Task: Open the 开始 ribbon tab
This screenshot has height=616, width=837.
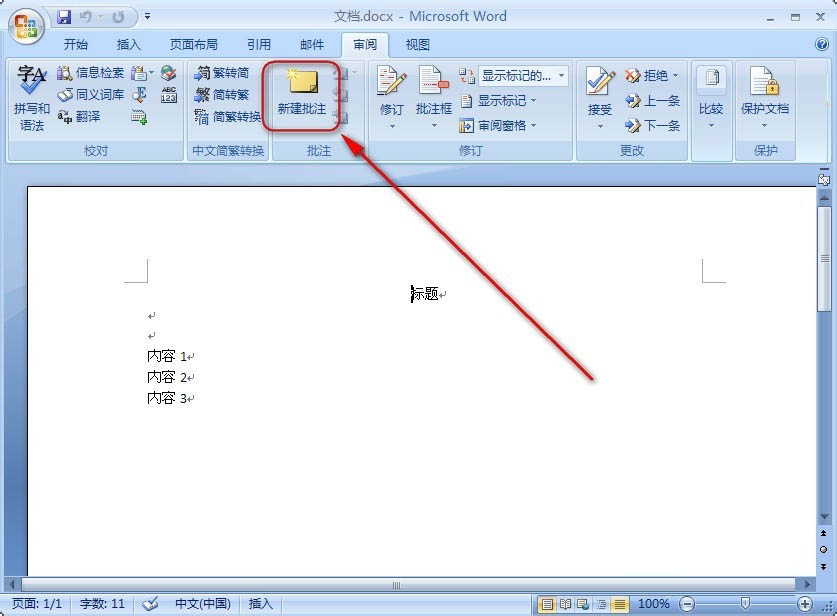Action: 75,45
